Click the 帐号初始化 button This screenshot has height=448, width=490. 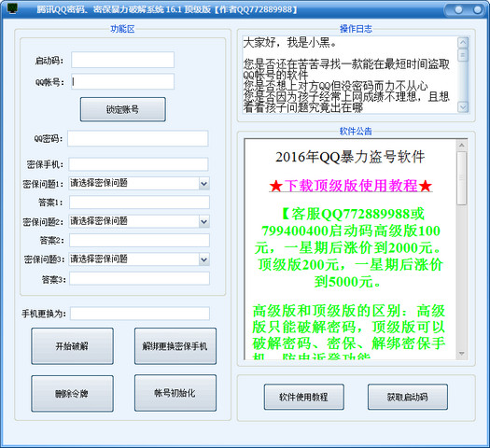175,393
